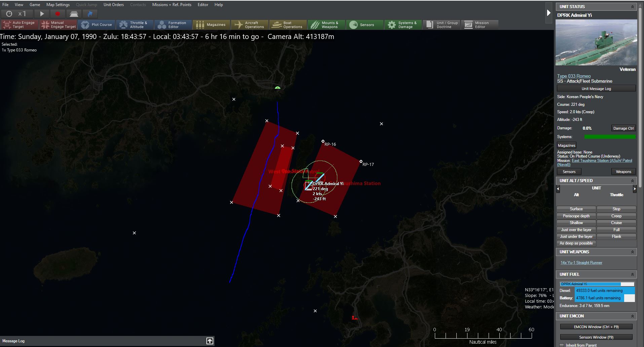Click the left arrow in UNIT ALT / SPEED
644x347 pixels.
point(558,189)
